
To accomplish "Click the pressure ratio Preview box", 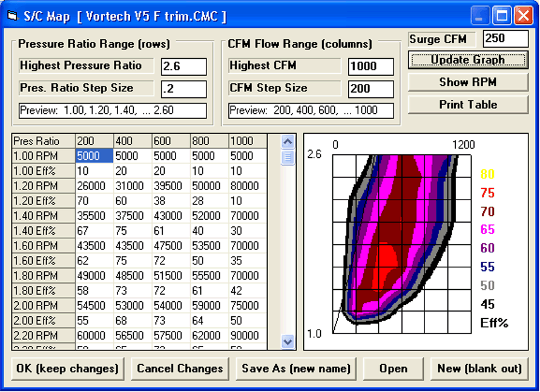I will [x=113, y=111].
